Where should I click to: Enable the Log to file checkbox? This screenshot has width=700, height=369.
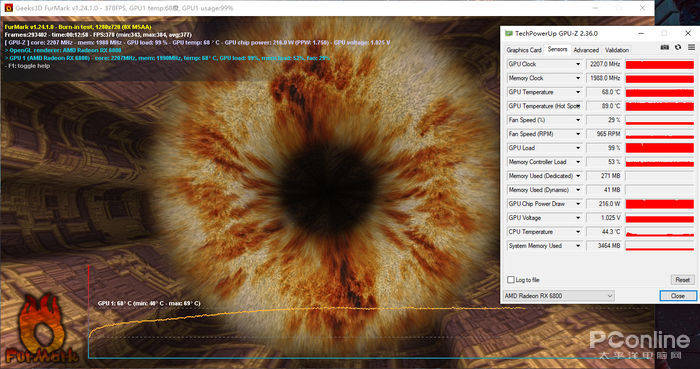pos(511,280)
